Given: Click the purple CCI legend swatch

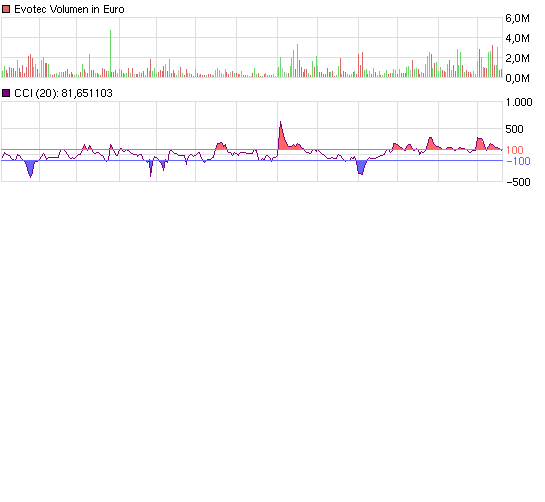Looking at the screenshot, I should 6,93.
